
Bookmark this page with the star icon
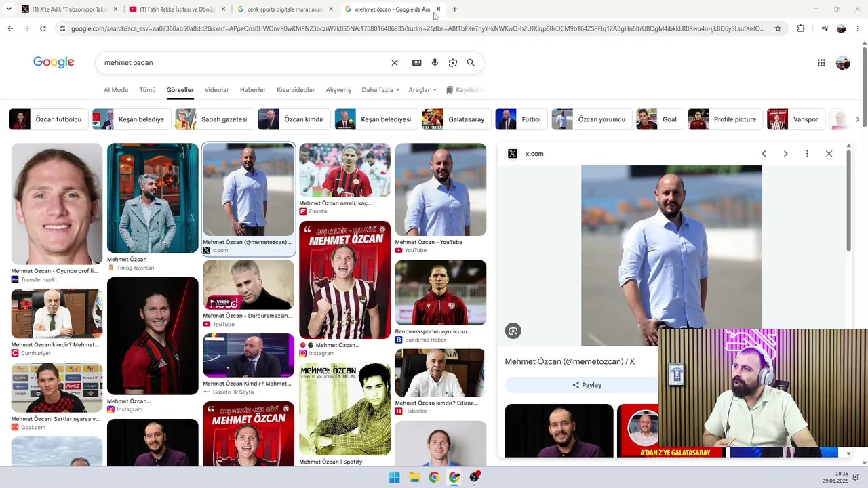point(778,28)
